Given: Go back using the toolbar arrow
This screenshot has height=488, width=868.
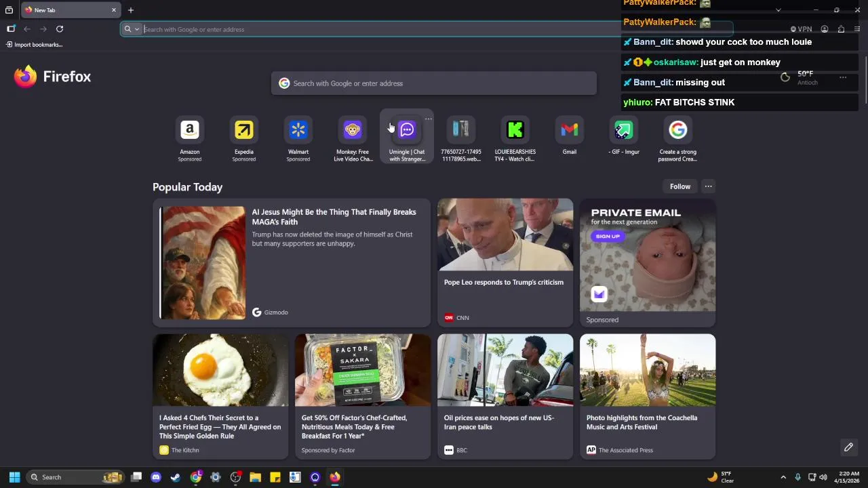Looking at the screenshot, I should pos(27,29).
